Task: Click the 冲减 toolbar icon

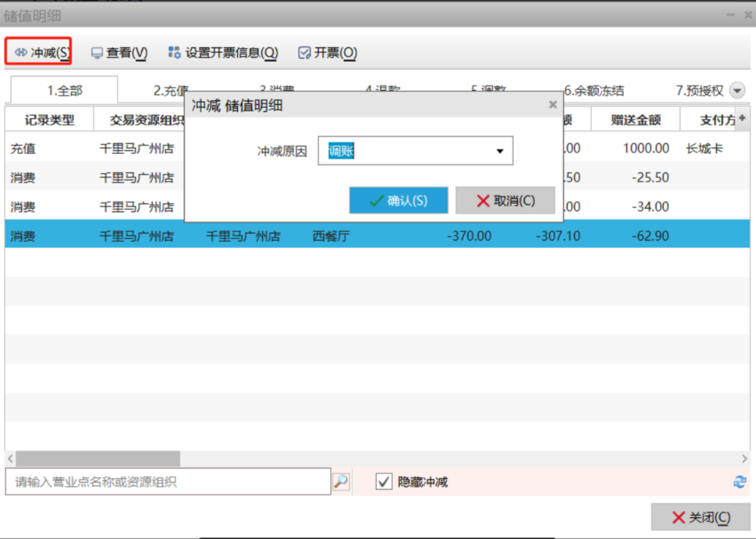Action: [x=21, y=53]
